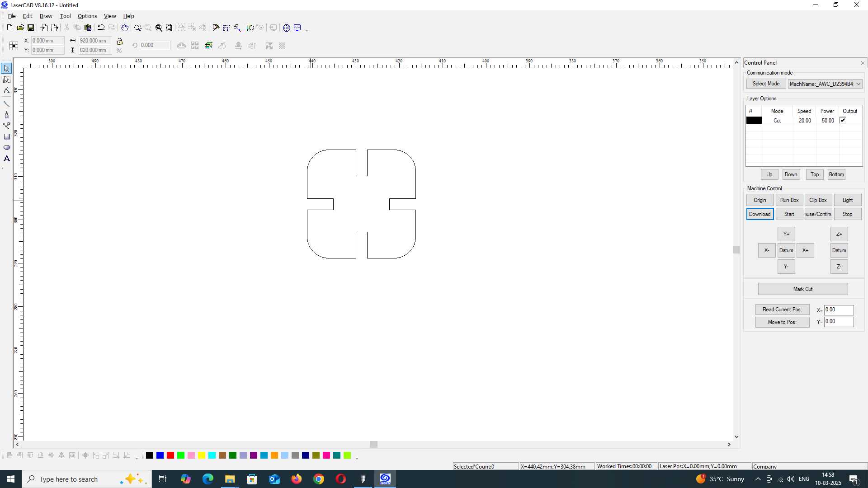Screen dimensions: 868x488
Task: Click the Mark Cut button
Action: [x=802, y=289]
